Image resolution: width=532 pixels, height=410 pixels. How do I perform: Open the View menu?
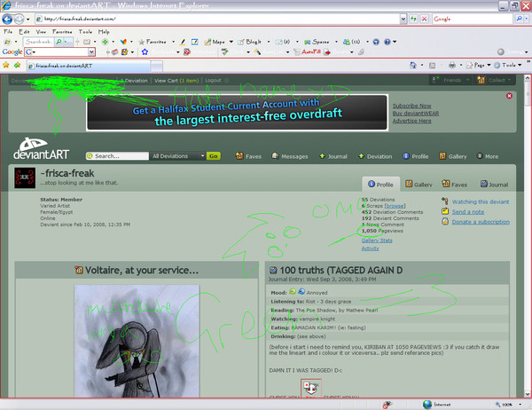click(x=41, y=32)
